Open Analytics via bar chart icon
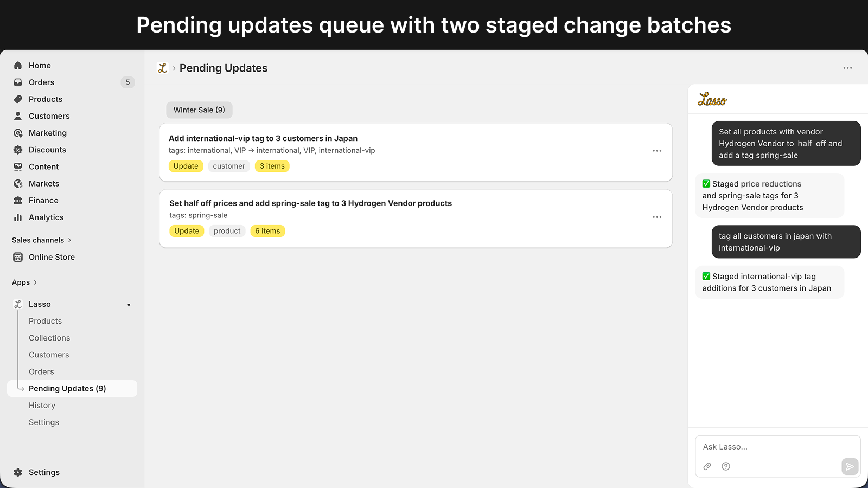Screen dimensions: 868x488 coord(18,217)
